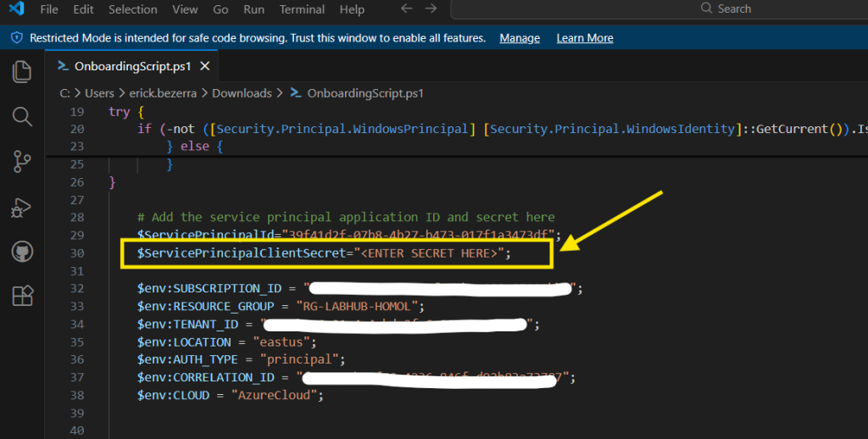Screen dimensions: 868x439
Task: Open Run and Debug view
Action: pos(22,206)
